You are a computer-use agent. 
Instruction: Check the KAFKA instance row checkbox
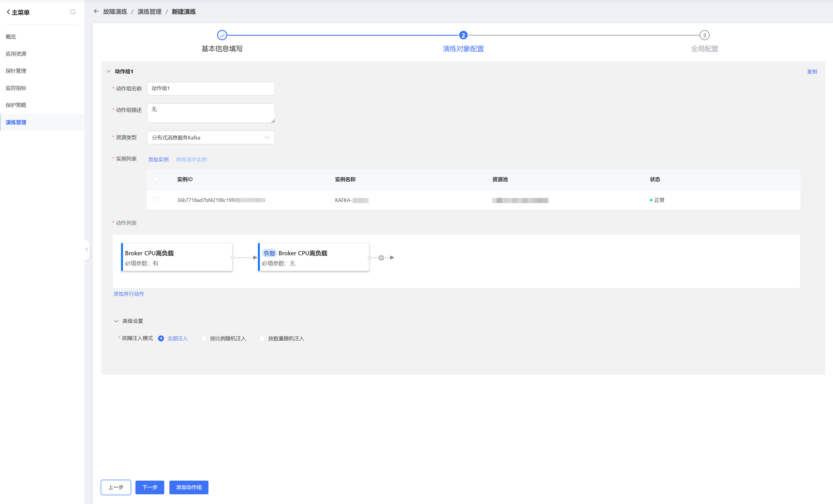coord(156,200)
